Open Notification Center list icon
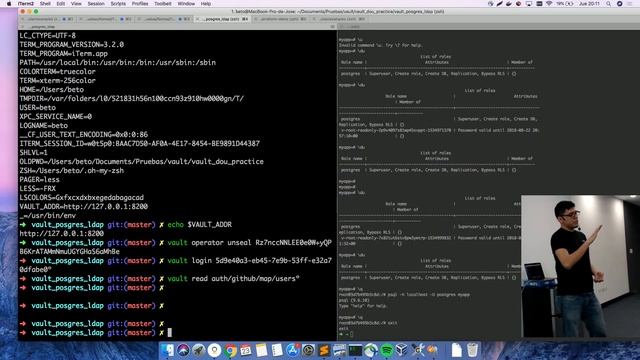Screen dimensions: 640x360 (631, 4)
